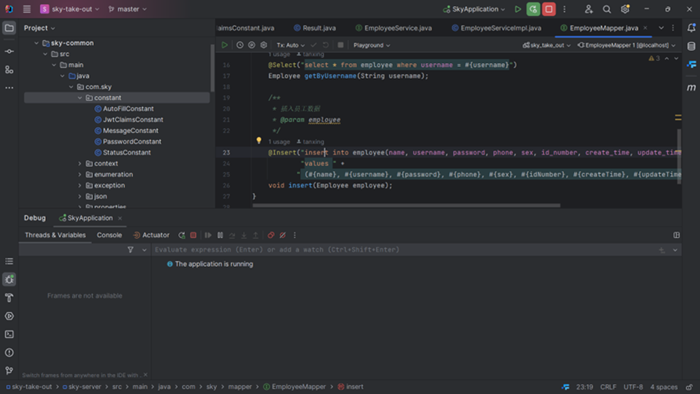The image size is (700, 394).
Task: Switch to EmployeeService.java tab
Action: pos(394,28)
